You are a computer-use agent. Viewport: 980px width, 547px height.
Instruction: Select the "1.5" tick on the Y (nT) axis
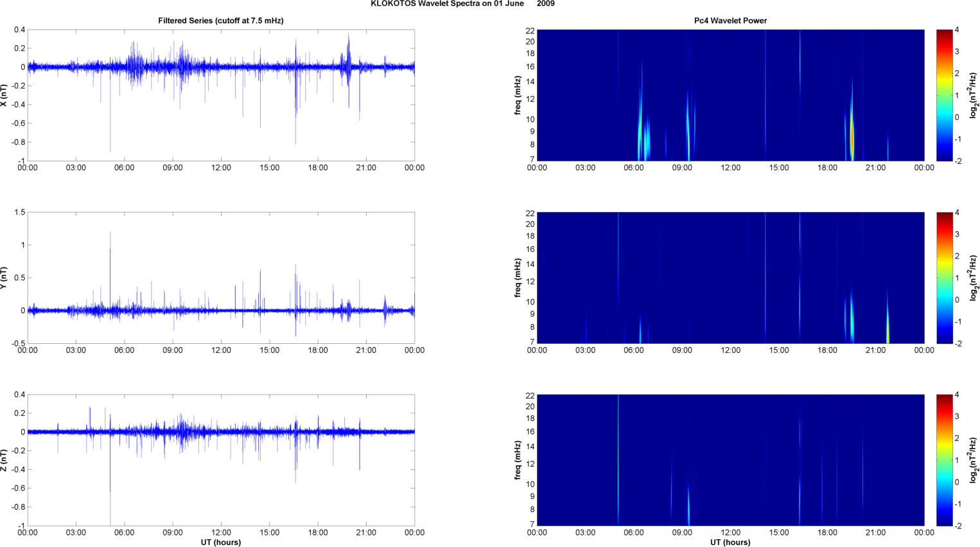click(19, 212)
